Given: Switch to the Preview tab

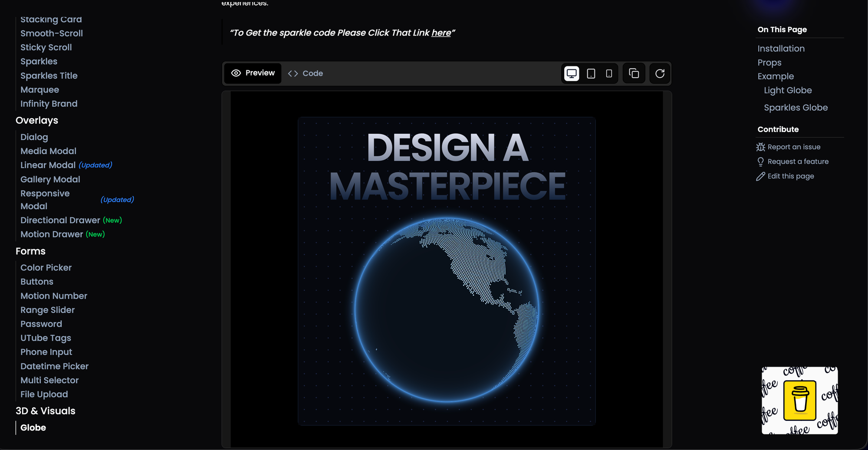Looking at the screenshot, I should coord(253,73).
